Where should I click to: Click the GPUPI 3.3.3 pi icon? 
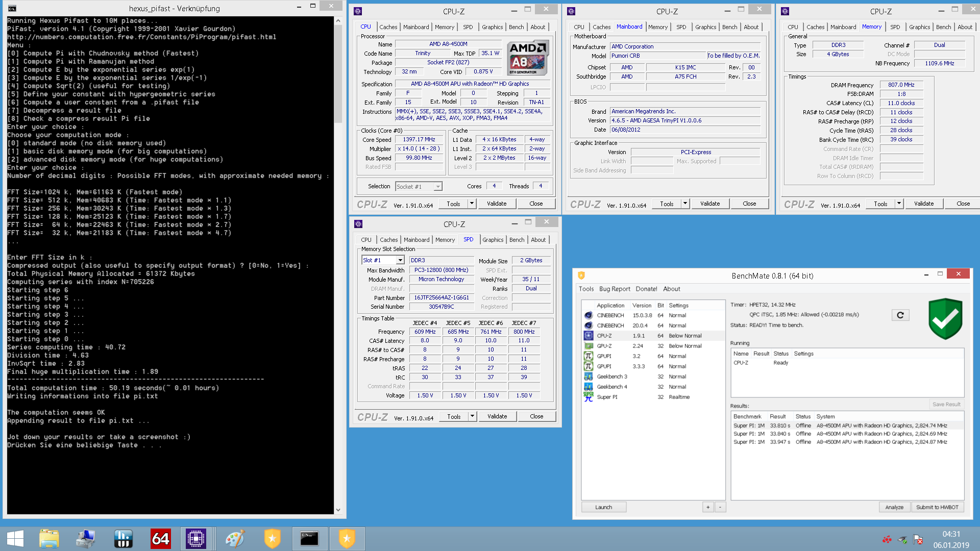588,366
